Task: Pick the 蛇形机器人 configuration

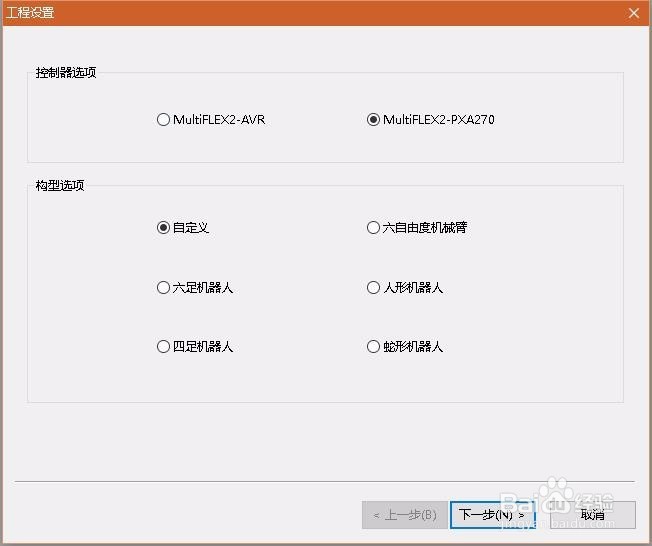Action: (405, 346)
